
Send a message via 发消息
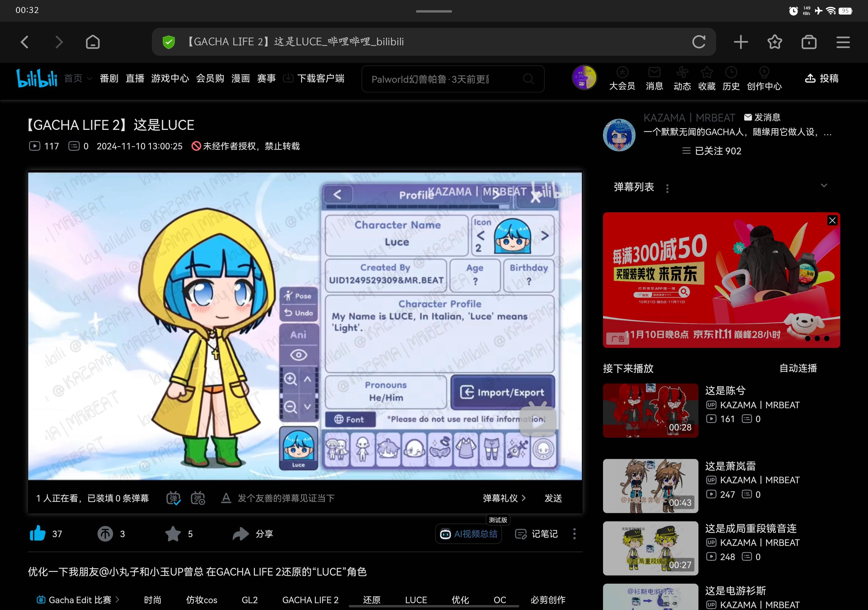(762, 117)
